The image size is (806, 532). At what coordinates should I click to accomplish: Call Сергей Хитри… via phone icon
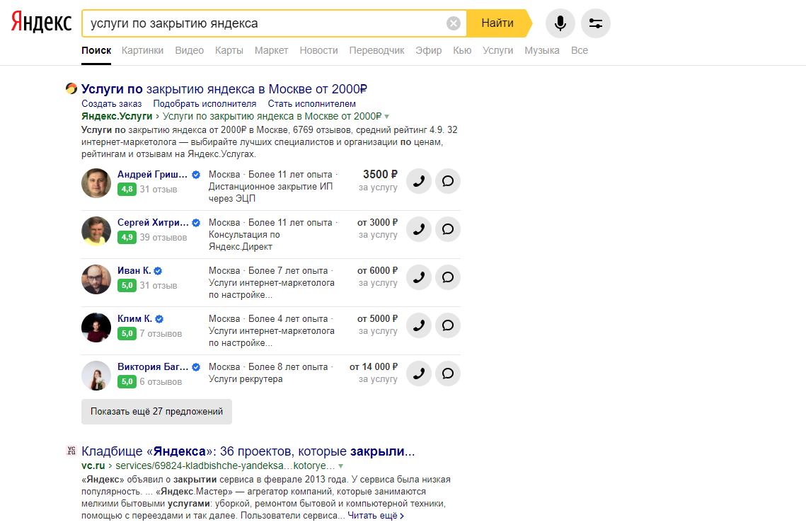coord(419,229)
